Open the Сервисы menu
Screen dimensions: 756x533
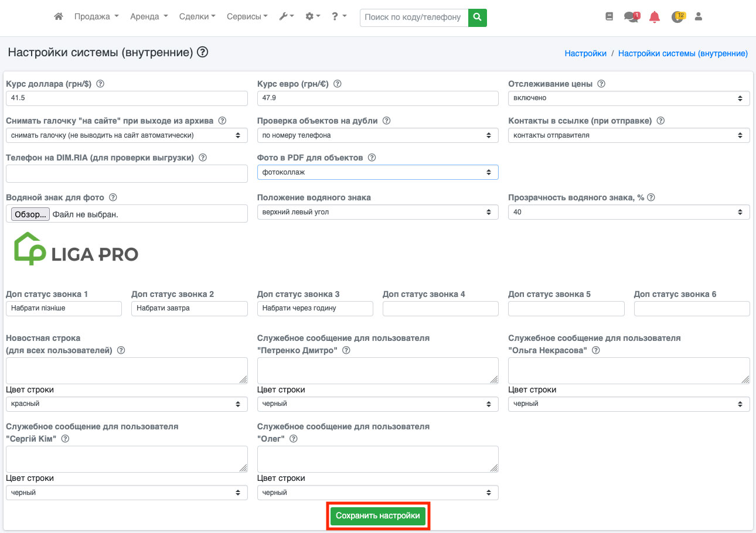(x=247, y=17)
